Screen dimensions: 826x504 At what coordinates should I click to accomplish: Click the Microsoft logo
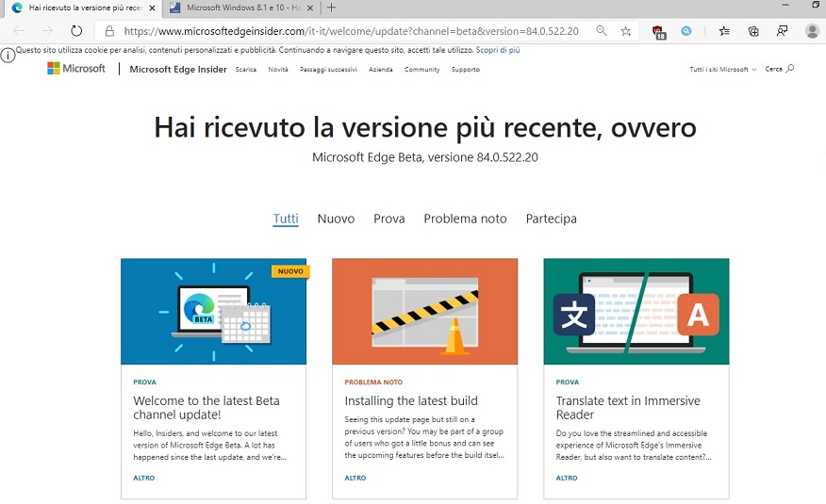pyautogui.click(x=76, y=69)
